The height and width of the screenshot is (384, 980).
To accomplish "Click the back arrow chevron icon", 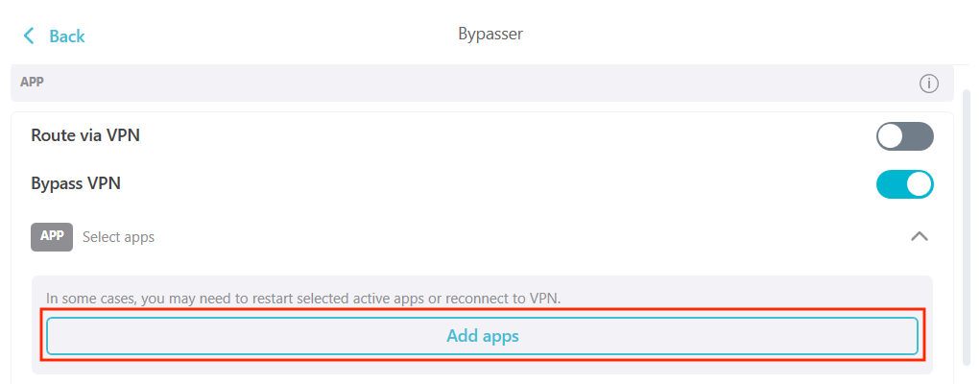I will pos(29,36).
